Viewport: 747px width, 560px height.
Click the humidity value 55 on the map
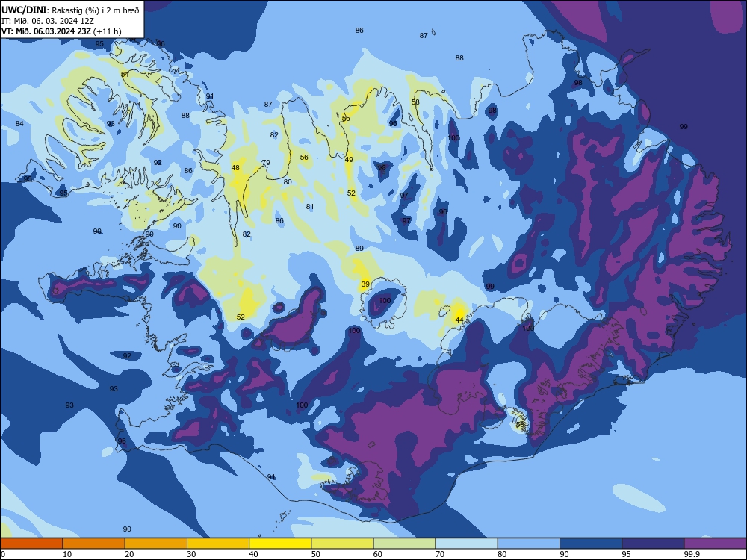(346, 118)
